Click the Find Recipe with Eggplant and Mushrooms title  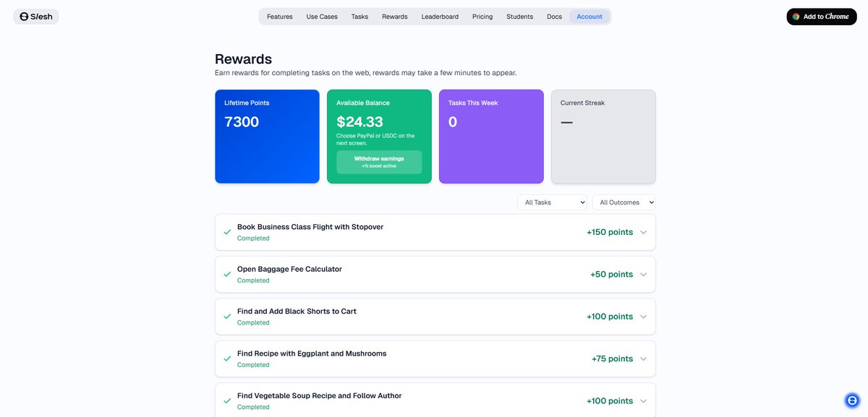(x=312, y=353)
